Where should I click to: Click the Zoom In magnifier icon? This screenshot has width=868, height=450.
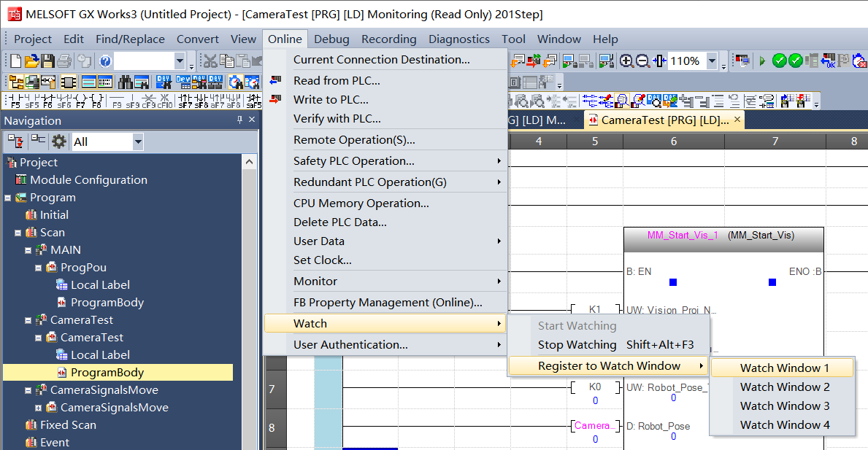(626, 61)
